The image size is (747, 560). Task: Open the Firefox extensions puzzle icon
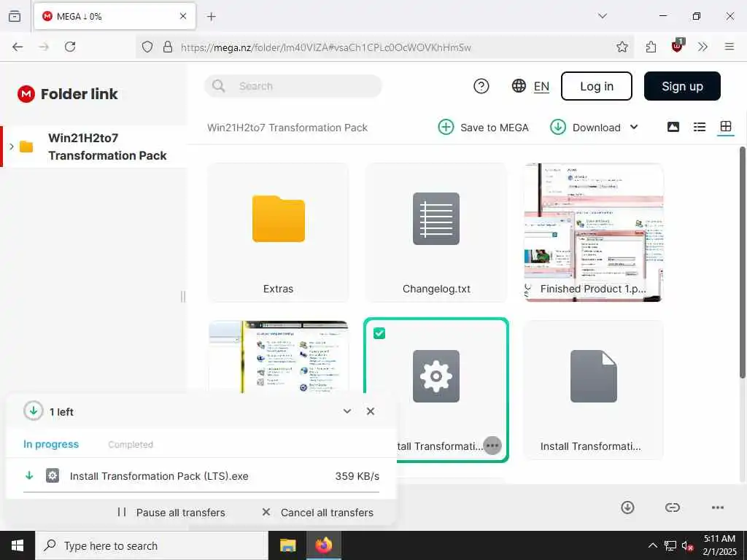pyautogui.click(x=651, y=47)
